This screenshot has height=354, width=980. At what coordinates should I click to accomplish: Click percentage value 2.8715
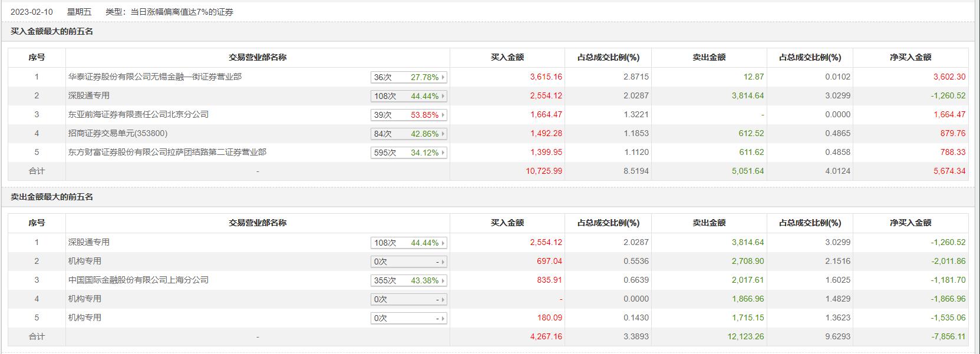click(x=636, y=77)
